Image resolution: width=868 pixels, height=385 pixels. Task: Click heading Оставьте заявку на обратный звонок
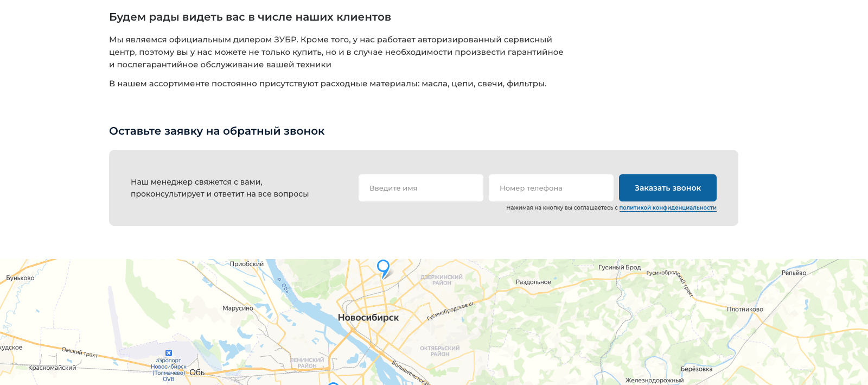point(217,131)
